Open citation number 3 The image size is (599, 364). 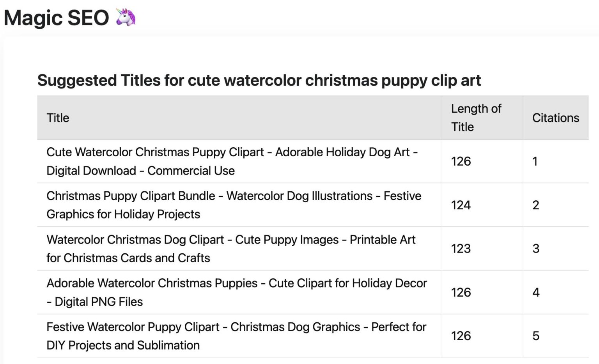[x=536, y=249]
